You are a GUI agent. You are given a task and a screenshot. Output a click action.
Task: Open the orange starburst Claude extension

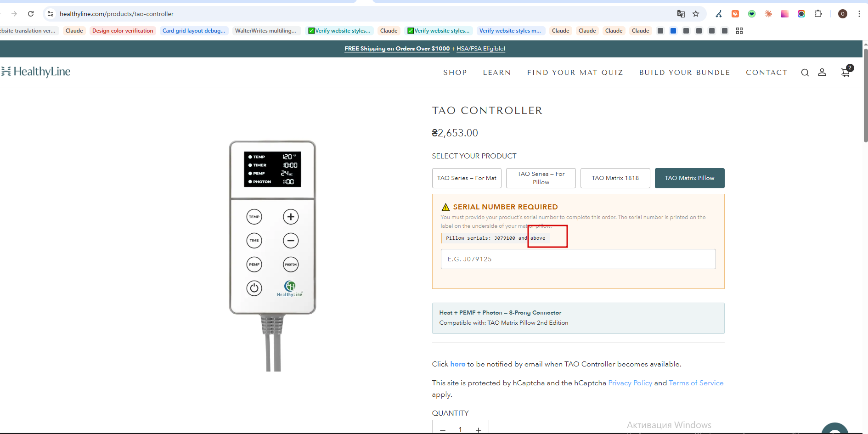(768, 14)
